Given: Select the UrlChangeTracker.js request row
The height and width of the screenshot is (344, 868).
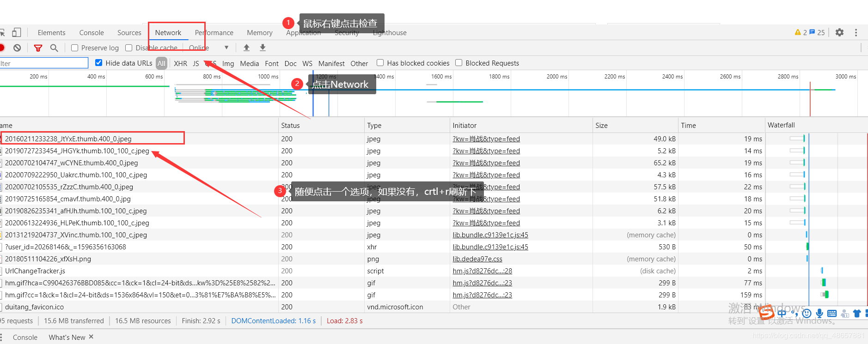Looking at the screenshot, I should coord(35,271).
